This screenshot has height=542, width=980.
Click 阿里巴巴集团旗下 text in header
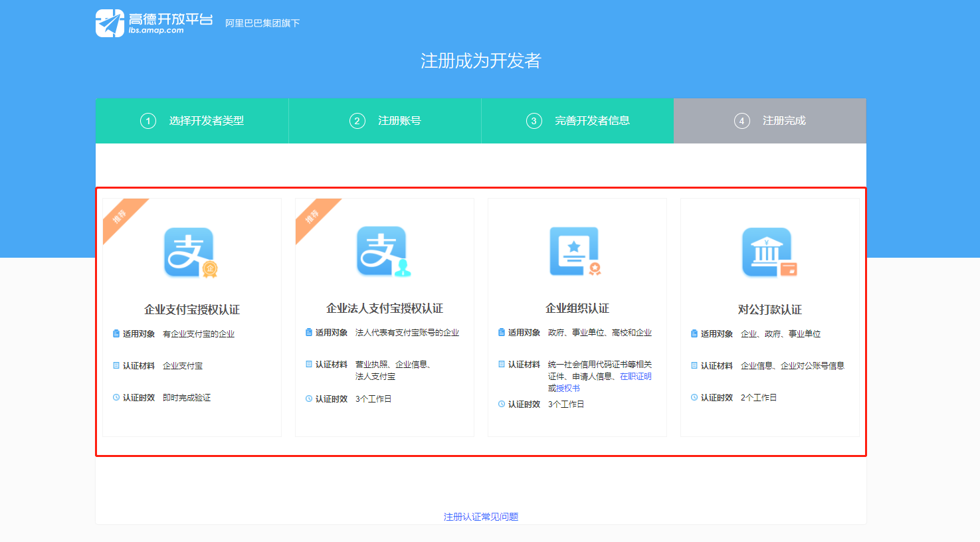pyautogui.click(x=262, y=23)
